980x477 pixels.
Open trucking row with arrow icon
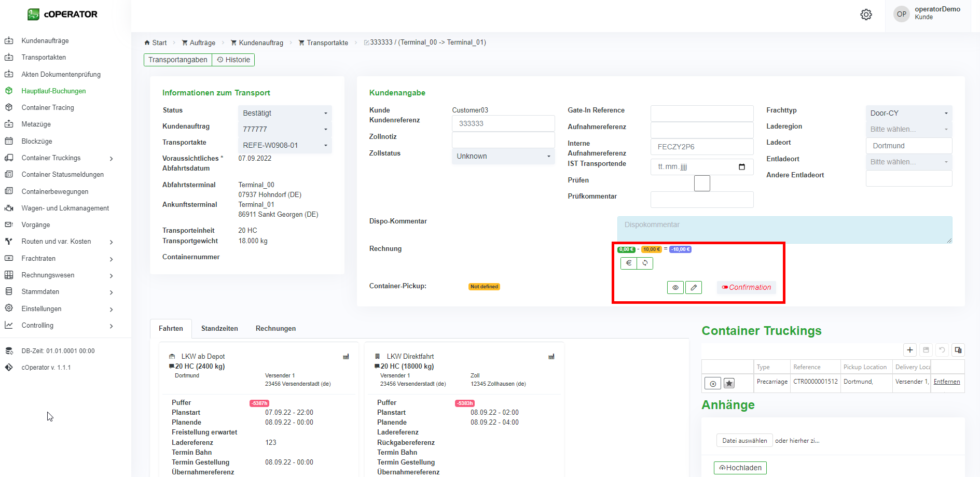[713, 384]
